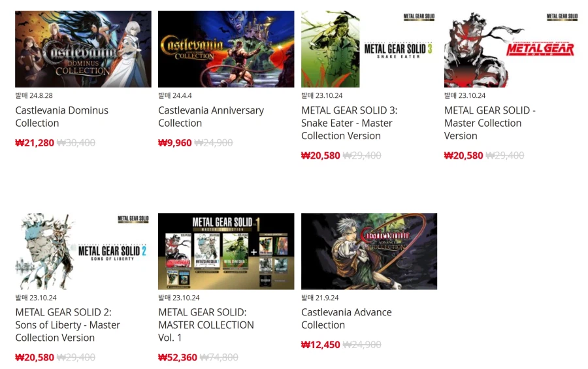Open the MASTER COLLECTION Vol. 1 title link
The image size is (588, 369).
pyautogui.click(x=206, y=325)
